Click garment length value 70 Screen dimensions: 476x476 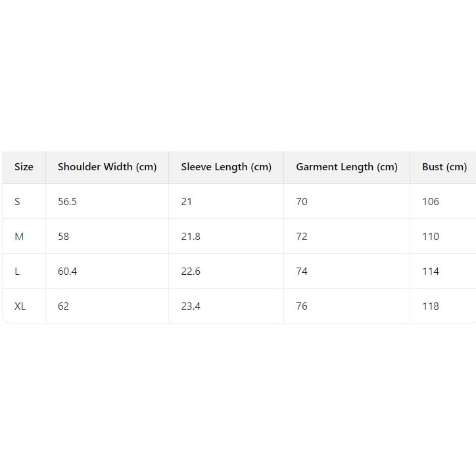302,202
